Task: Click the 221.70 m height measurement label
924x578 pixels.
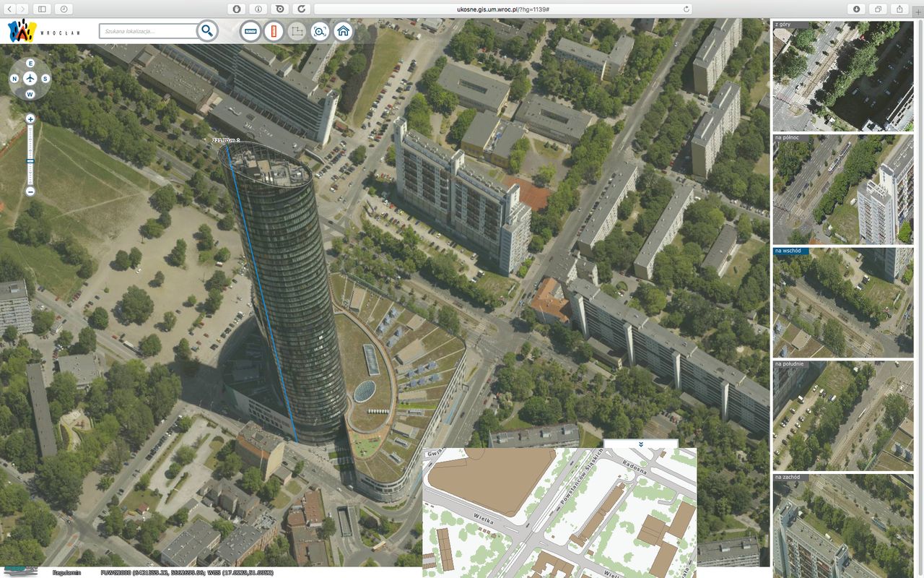Action: [x=225, y=140]
